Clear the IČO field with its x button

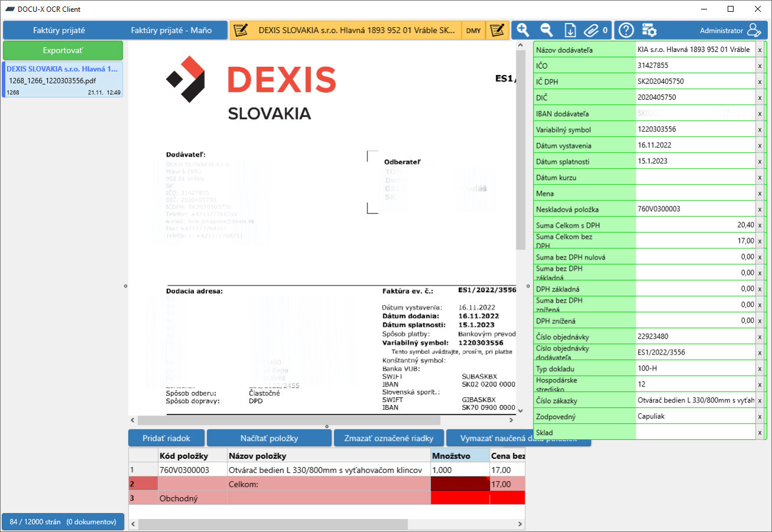point(760,66)
